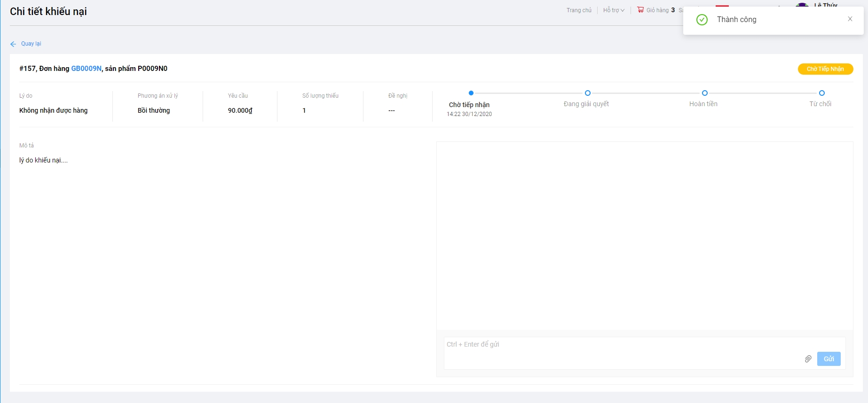This screenshot has height=403, width=868.
Task: Click the Lê Thúy user name
Action: [x=825, y=5]
